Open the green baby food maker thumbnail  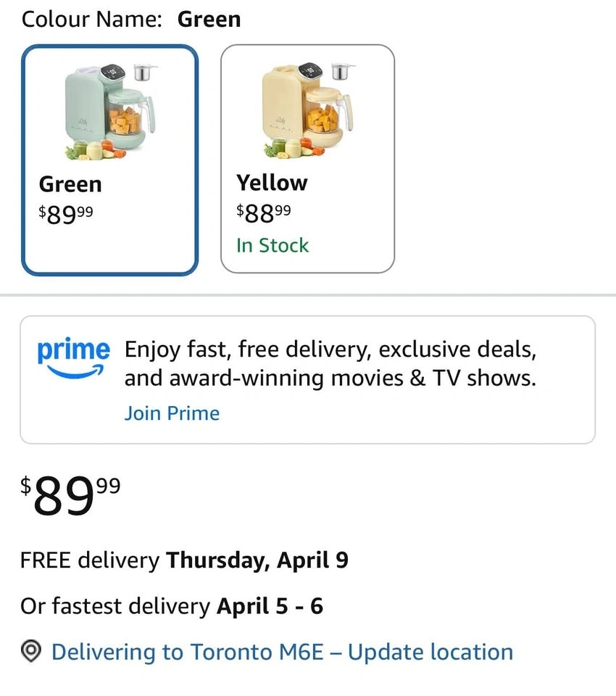coord(110,110)
